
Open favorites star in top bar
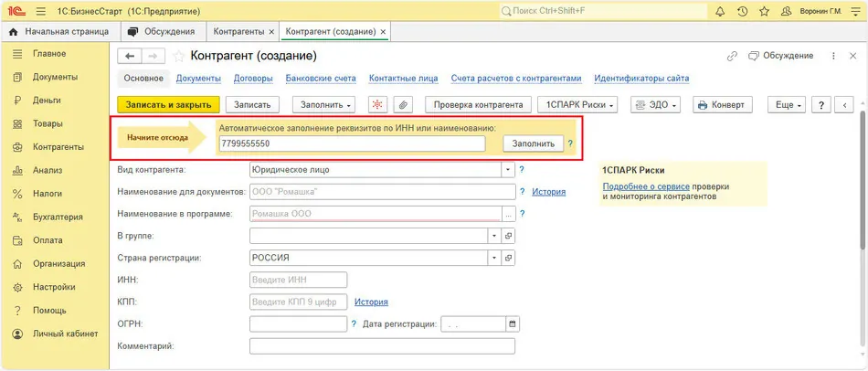[764, 11]
